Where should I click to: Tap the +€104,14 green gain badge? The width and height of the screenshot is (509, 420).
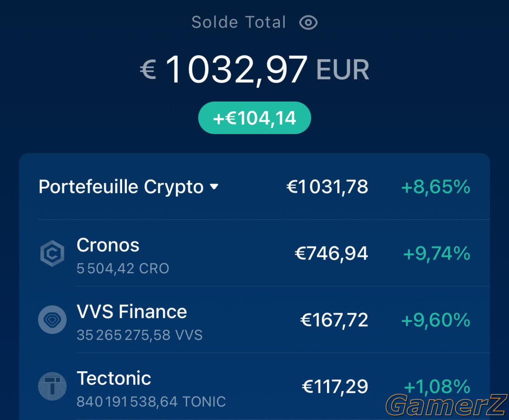255,118
